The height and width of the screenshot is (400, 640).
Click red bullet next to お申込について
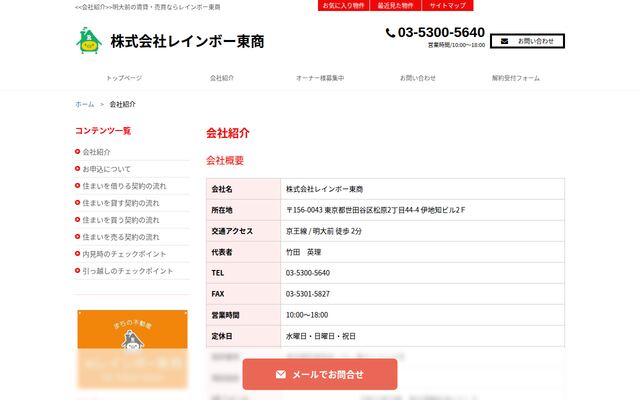77,169
